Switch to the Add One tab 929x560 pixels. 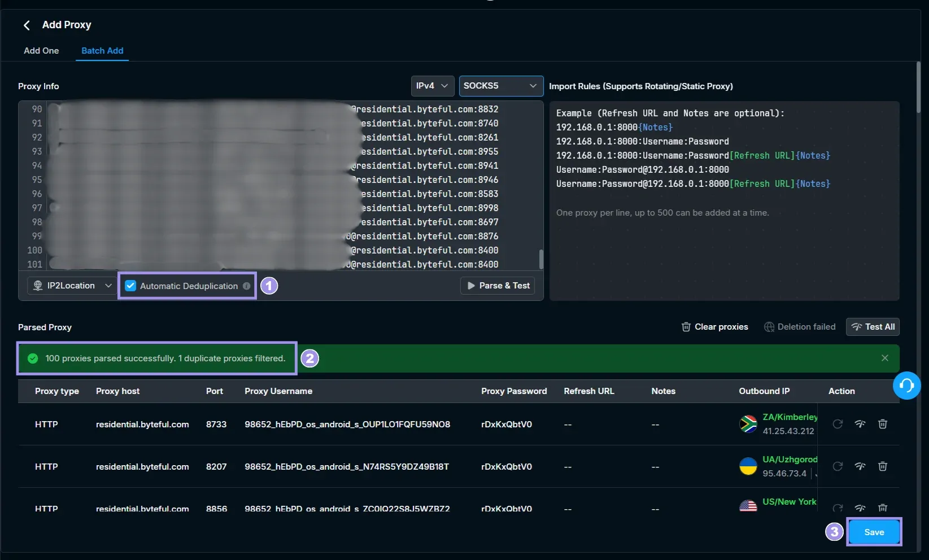[41, 51]
